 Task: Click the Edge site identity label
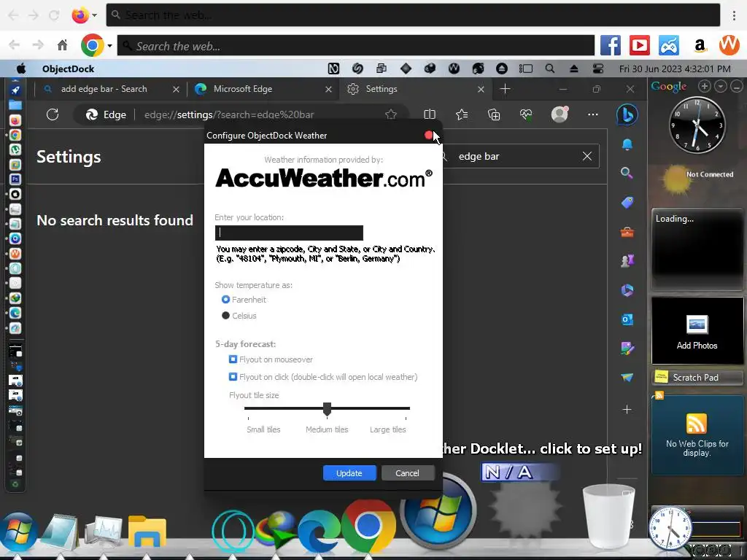(x=105, y=114)
